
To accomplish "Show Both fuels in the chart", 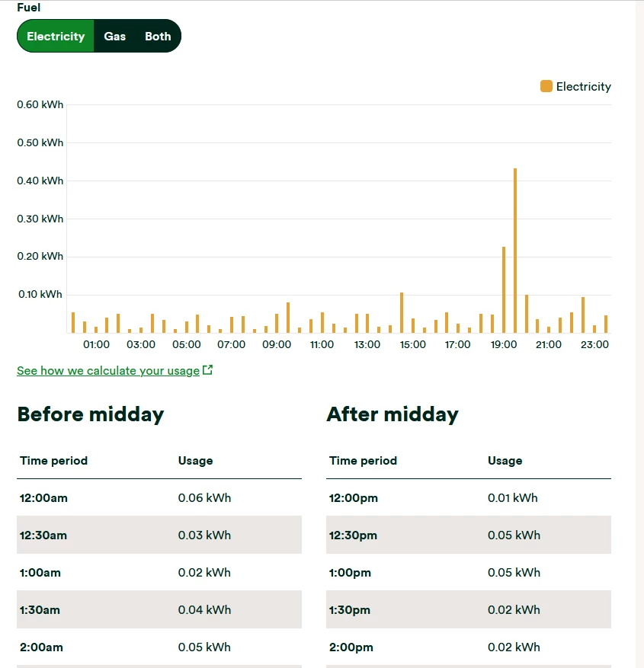I will (158, 36).
